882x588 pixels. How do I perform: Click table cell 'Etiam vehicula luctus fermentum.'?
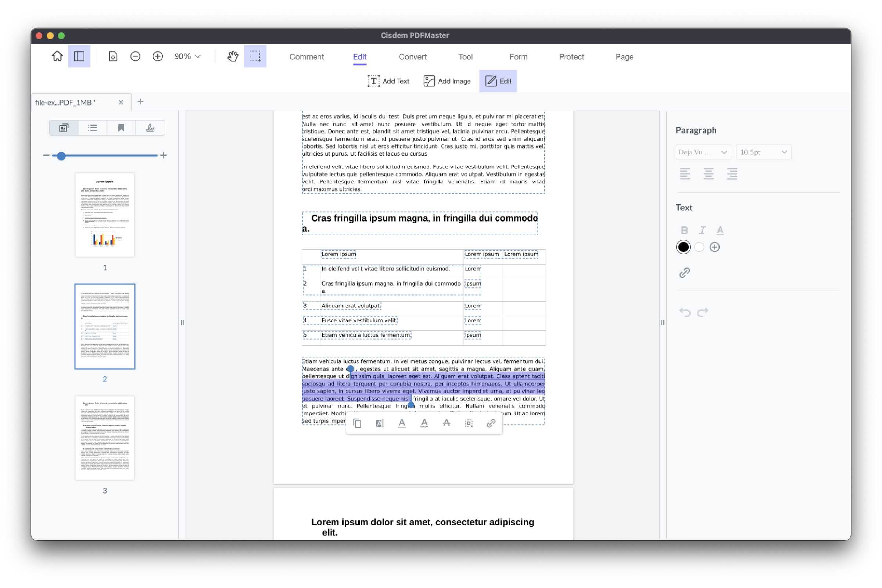[366, 335]
